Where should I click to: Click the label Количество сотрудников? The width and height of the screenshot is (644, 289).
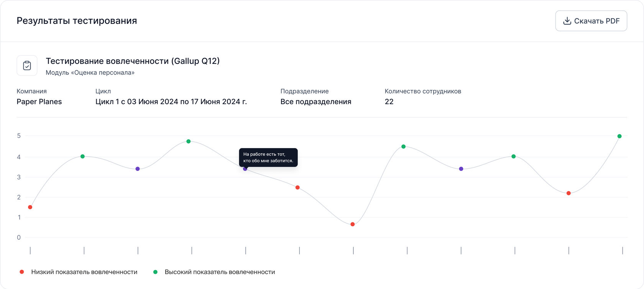tap(423, 91)
